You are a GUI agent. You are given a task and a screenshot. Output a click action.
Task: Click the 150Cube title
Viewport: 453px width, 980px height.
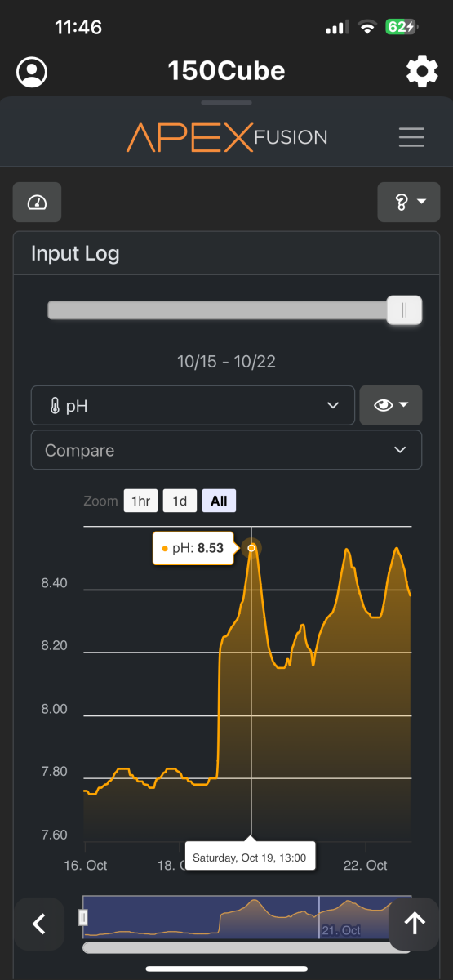226,71
